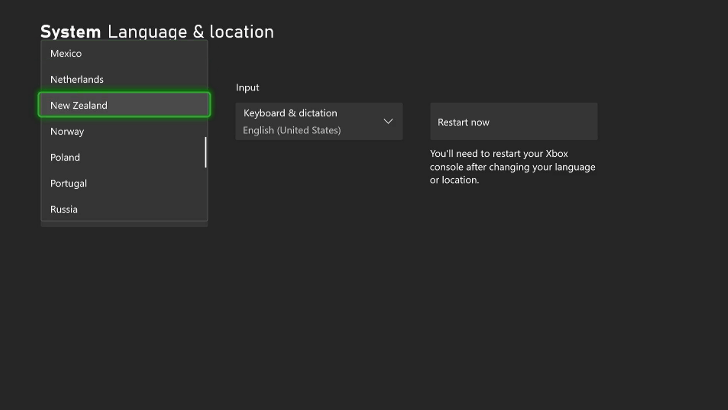Click the Restart now button
The image size is (728, 410).
click(x=514, y=122)
